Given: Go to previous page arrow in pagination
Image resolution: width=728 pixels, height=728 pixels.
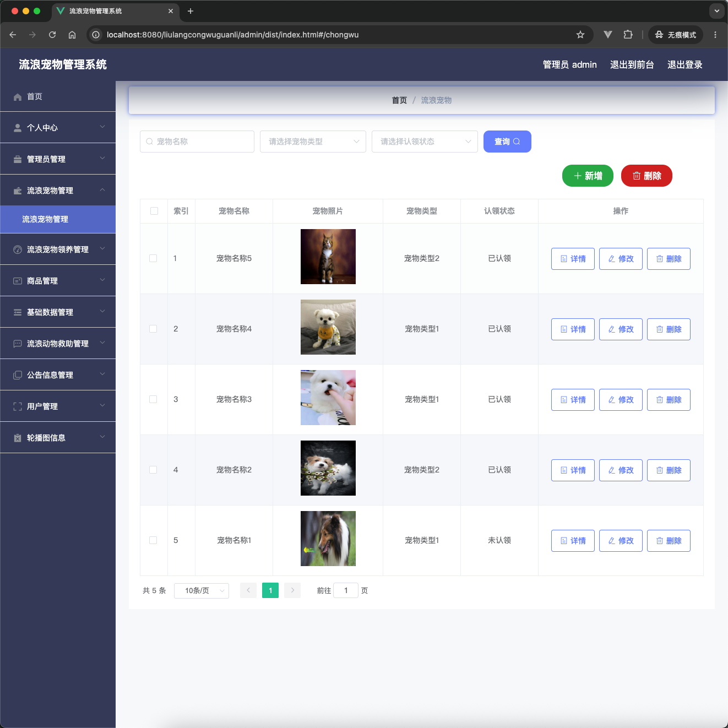Looking at the screenshot, I should point(248,590).
